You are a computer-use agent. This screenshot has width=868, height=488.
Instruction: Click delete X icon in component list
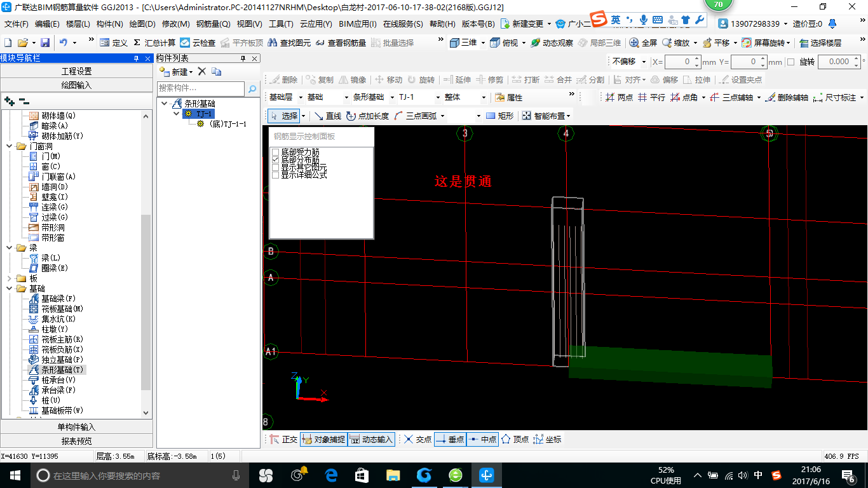click(x=202, y=71)
